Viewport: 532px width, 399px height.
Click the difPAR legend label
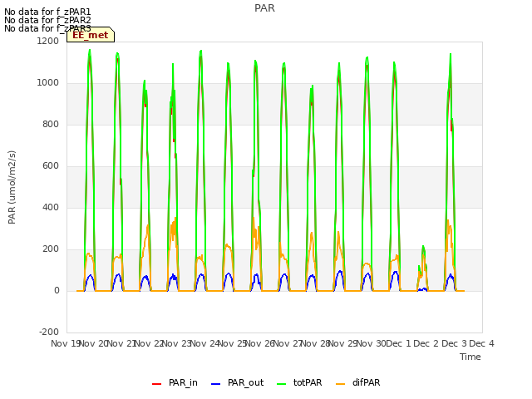tap(366, 382)
